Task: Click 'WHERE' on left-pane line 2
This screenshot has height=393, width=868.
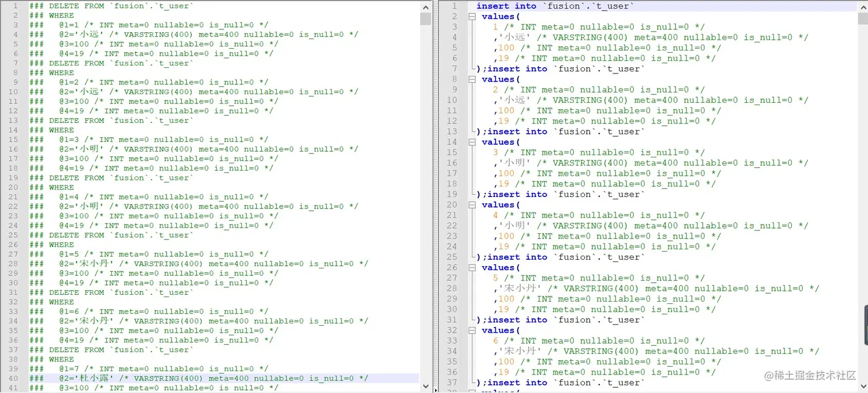Action: (61, 16)
